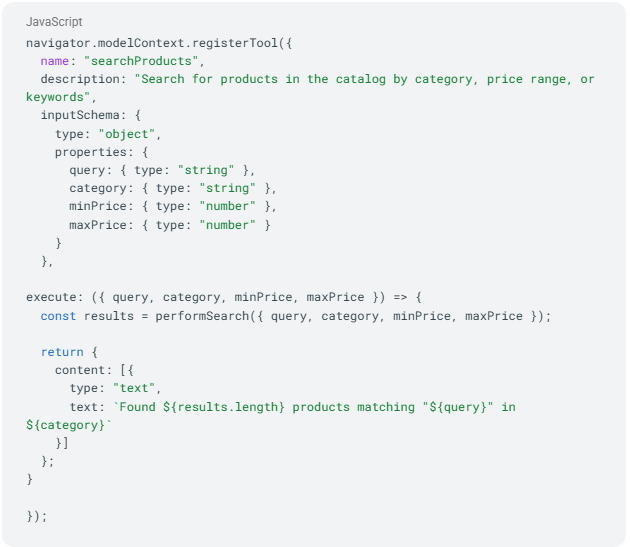Click the content array key
630x547 pixels.
coord(80,370)
